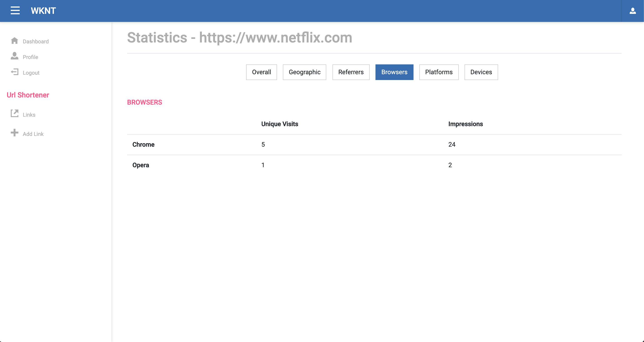Viewport: 644px width, 342px height.
Task: Click the Dashboard home icon
Action: pyautogui.click(x=15, y=41)
